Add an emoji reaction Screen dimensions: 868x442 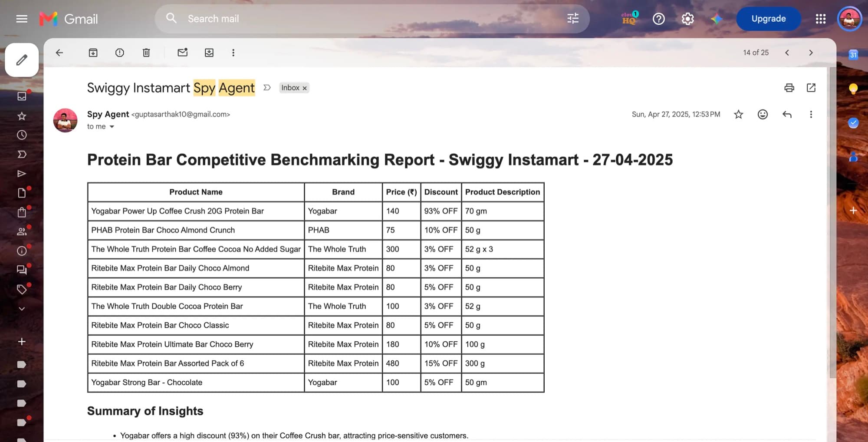pos(763,114)
